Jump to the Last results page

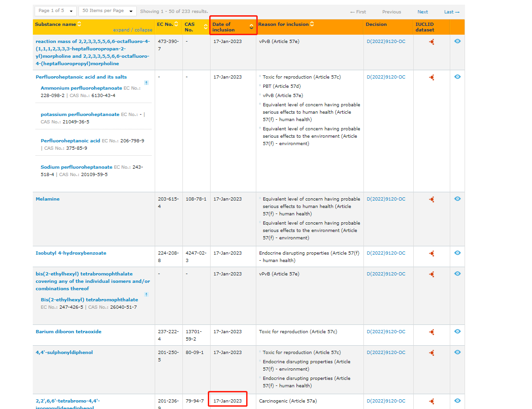[x=452, y=12]
